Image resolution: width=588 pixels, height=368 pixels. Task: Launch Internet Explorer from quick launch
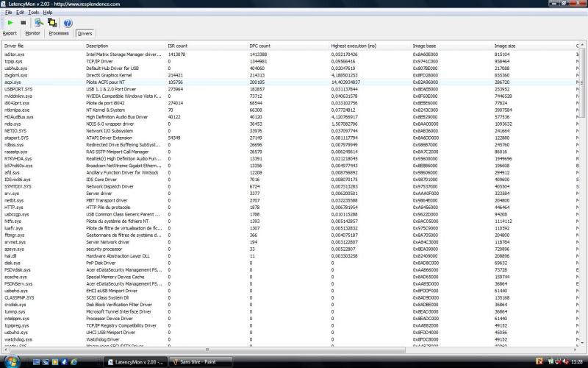click(74, 362)
